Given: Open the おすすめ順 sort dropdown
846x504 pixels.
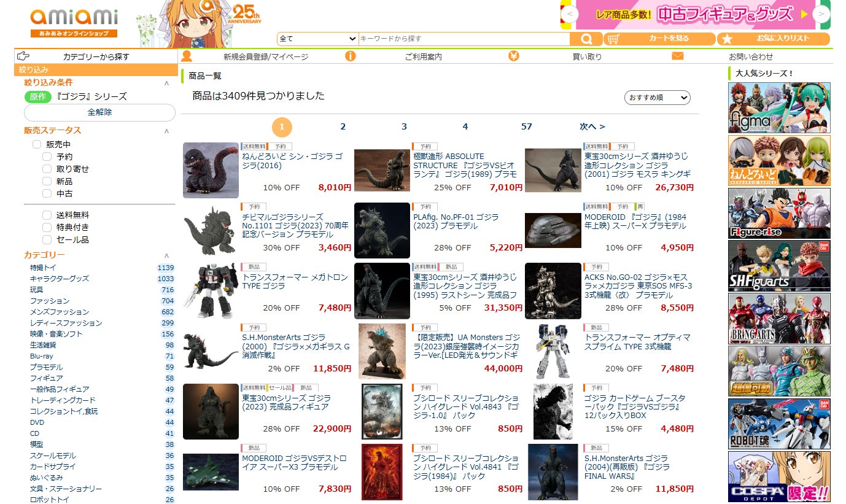Looking at the screenshot, I should (657, 98).
